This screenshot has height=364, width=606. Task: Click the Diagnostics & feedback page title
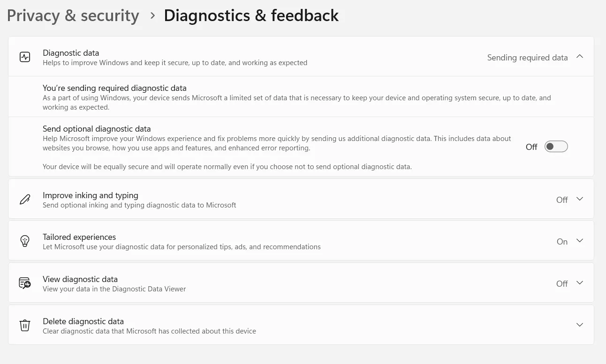click(x=251, y=15)
